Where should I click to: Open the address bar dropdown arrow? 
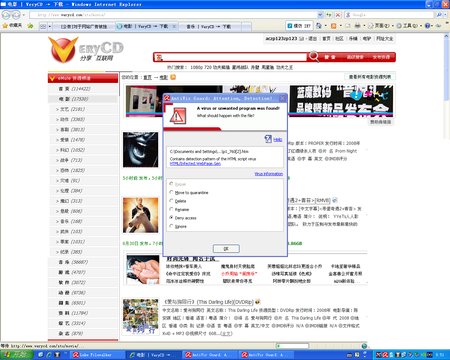point(320,15)
